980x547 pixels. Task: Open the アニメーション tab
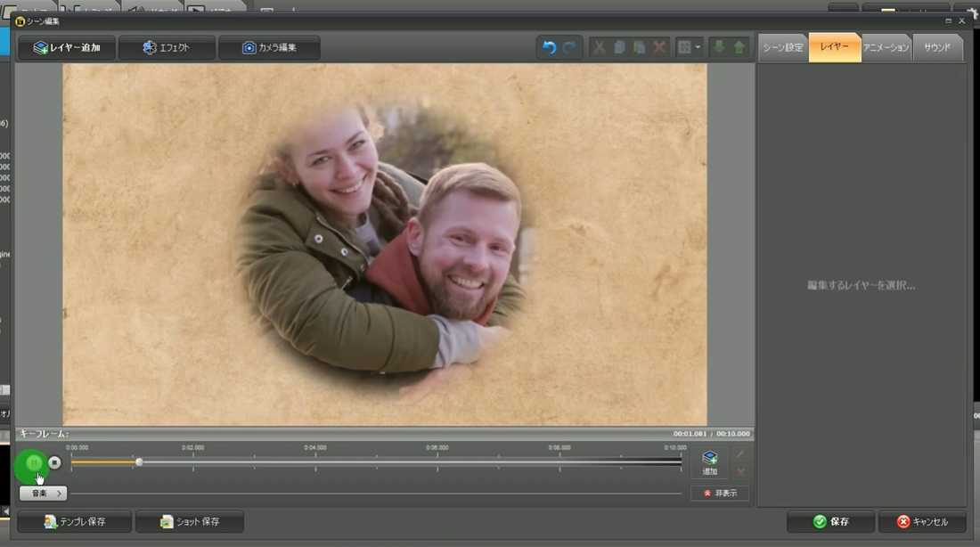tap(886, 48)
